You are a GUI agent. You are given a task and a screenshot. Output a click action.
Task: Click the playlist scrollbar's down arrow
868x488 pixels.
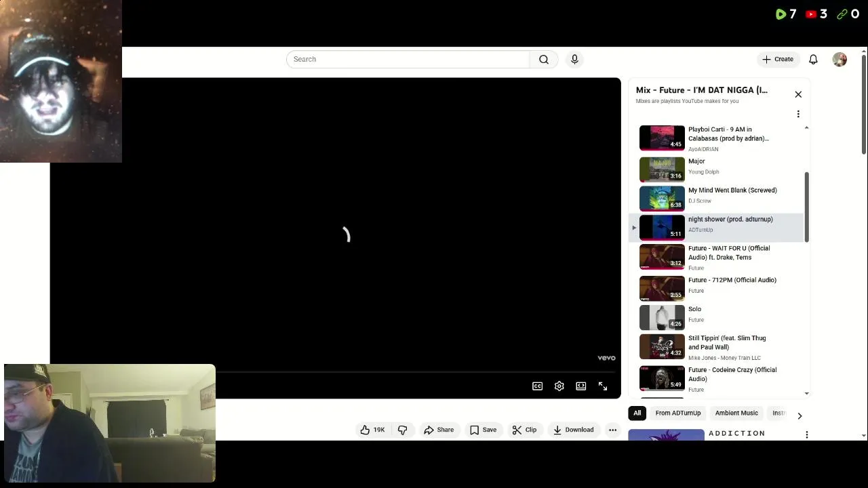(806, 393)
